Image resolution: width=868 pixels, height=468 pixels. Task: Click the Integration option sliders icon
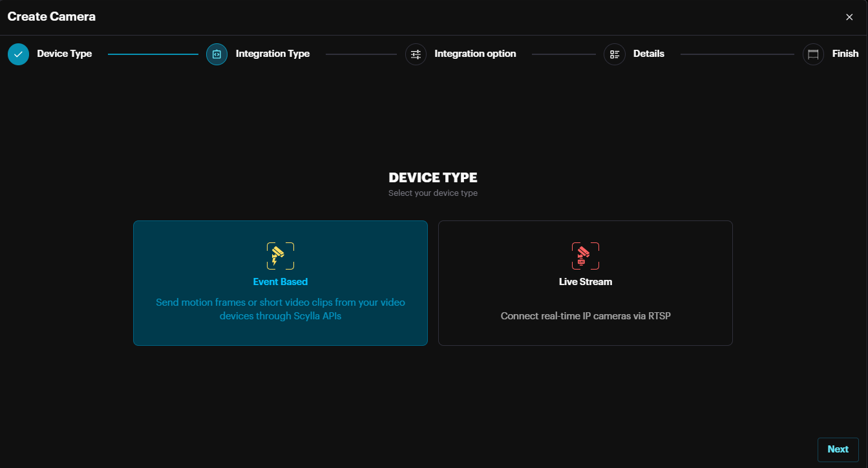[416, 54]
